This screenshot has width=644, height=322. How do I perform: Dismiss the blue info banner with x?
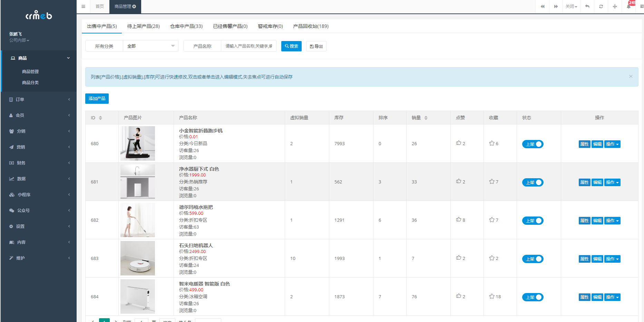(631, 77)
